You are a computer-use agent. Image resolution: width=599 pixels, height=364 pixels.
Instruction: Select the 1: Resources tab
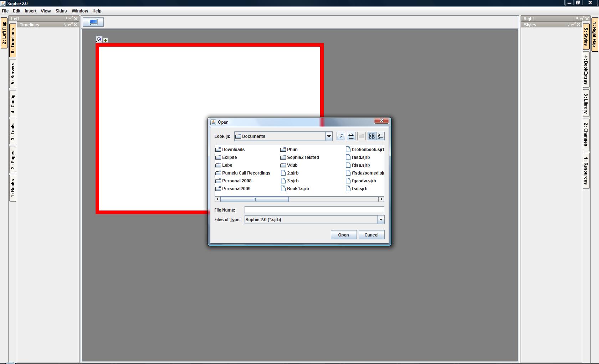[586, 171]
